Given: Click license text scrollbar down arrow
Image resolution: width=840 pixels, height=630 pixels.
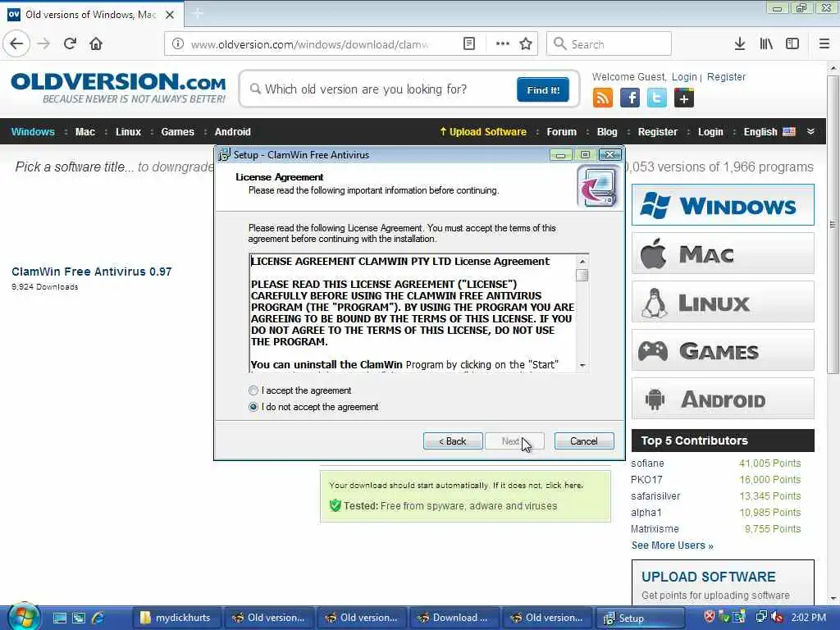Looking at the screenshot, I should 582,365.
